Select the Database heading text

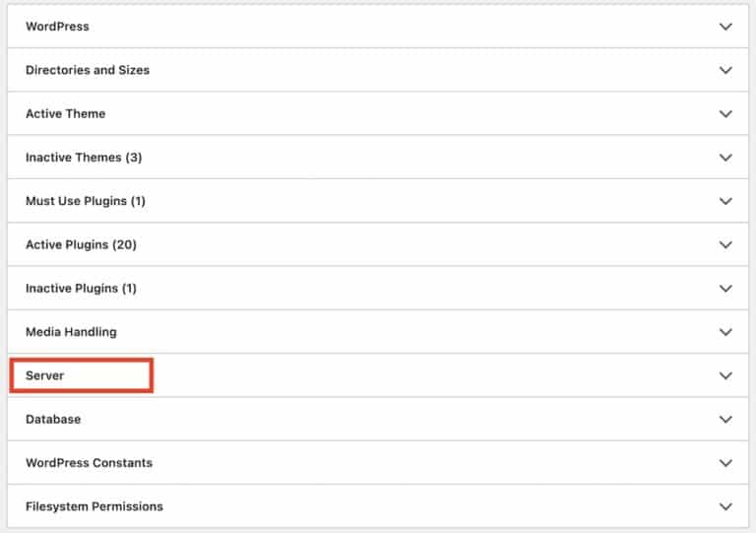coord(53,420)
